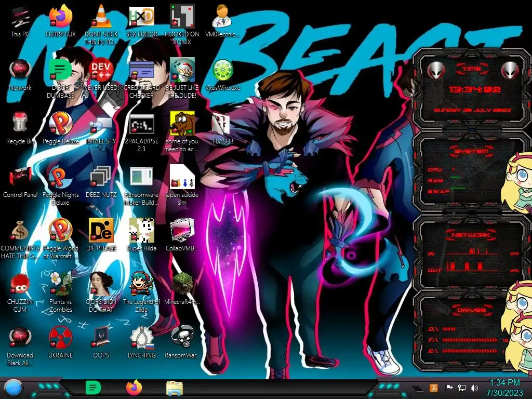Open the DIE PLEASE De icon

[101, 231]
